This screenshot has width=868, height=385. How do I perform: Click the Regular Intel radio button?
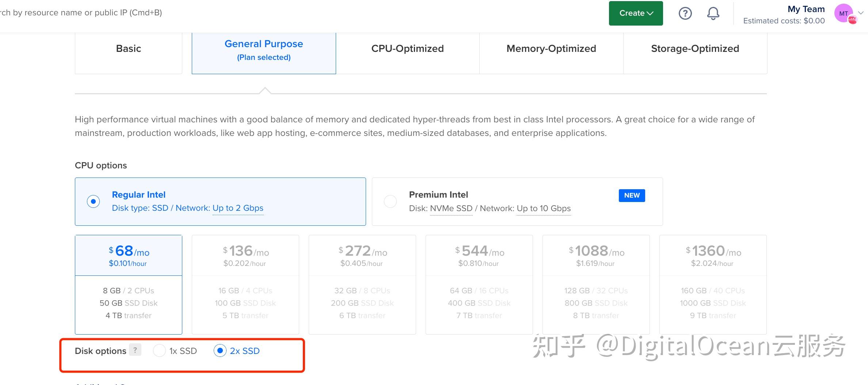click(x=93, y=201)
